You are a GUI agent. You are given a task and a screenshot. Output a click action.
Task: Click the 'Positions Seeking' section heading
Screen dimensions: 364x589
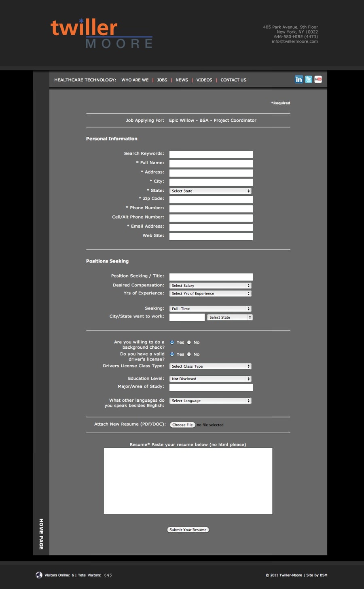coord(107,261)
